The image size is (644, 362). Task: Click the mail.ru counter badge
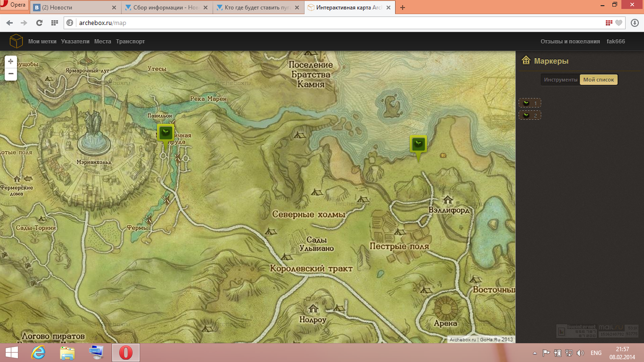pos(619,331)
